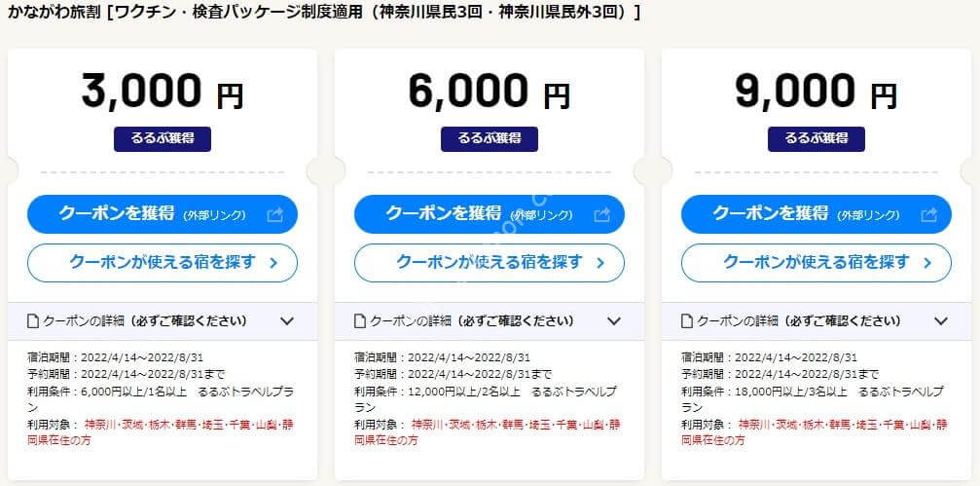Click るるぶ獲得 badge under 6,000円
The height and width of the screenshot is (486, 980).
pyautogui.click(x=490, y=139)
